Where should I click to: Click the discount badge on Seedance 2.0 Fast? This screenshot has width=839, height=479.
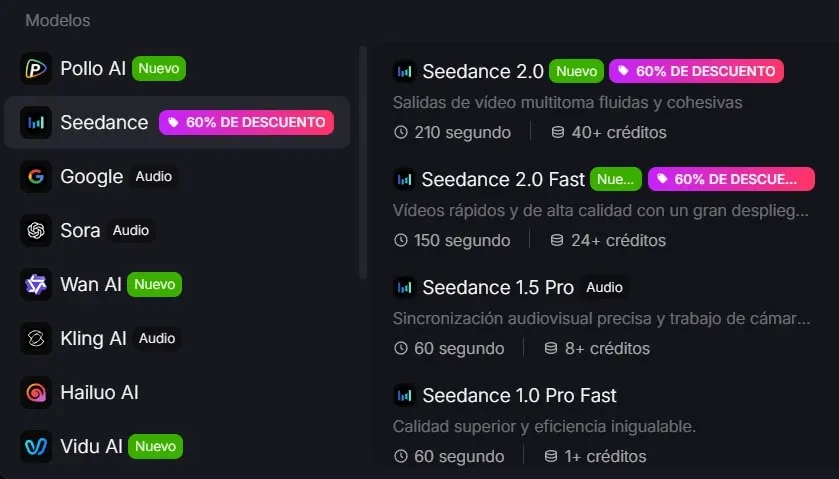point(731,179)
